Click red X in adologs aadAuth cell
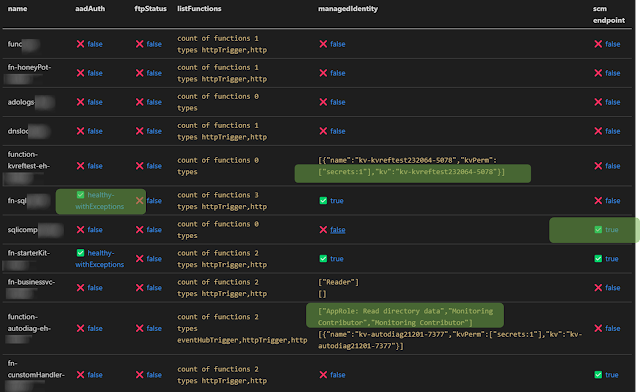 (x=80, y=102)
